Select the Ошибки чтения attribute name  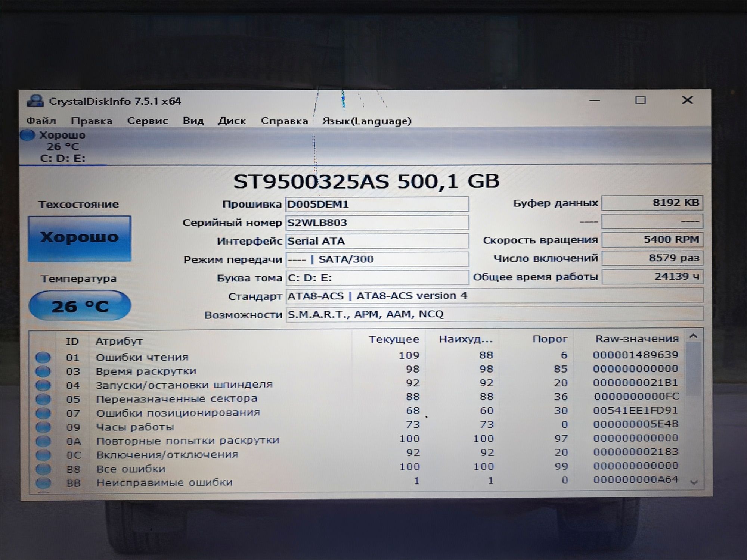pos(142,357)
